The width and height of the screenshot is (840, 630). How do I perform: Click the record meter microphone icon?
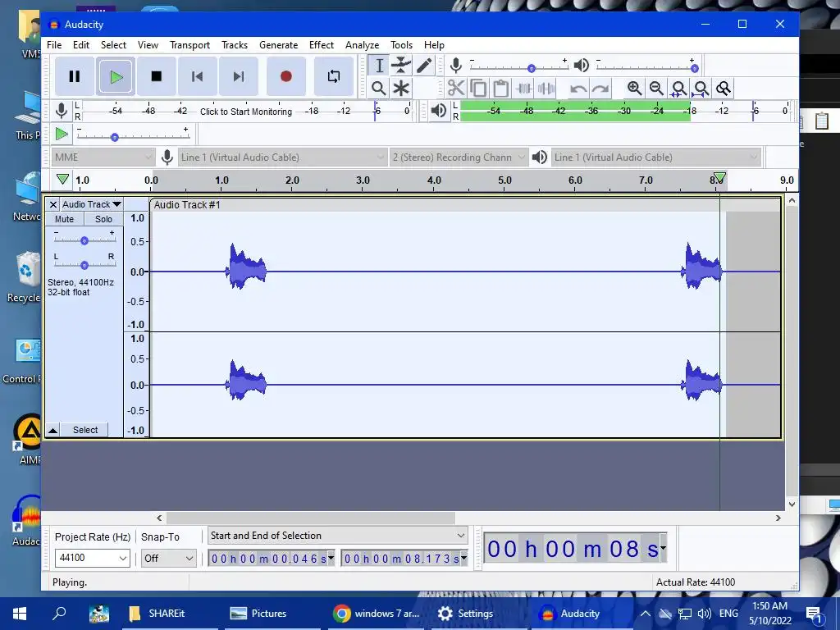pos(62,111)
